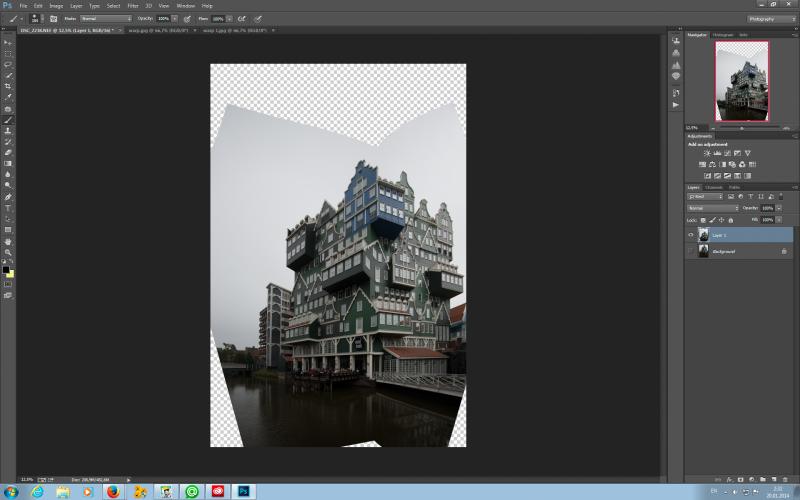The image size is (800, 500).
Task: Click the Navigator preview thumbnail
Action: [741, 81]
